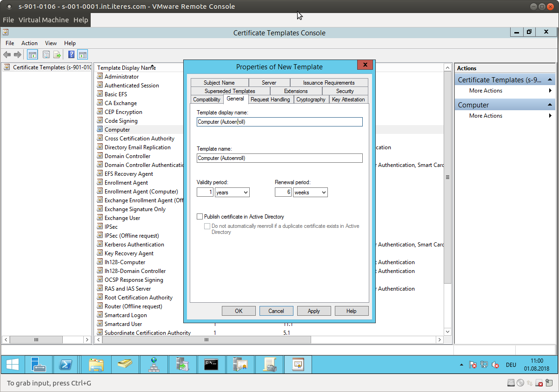Click the Template name field

pos(279,158)
